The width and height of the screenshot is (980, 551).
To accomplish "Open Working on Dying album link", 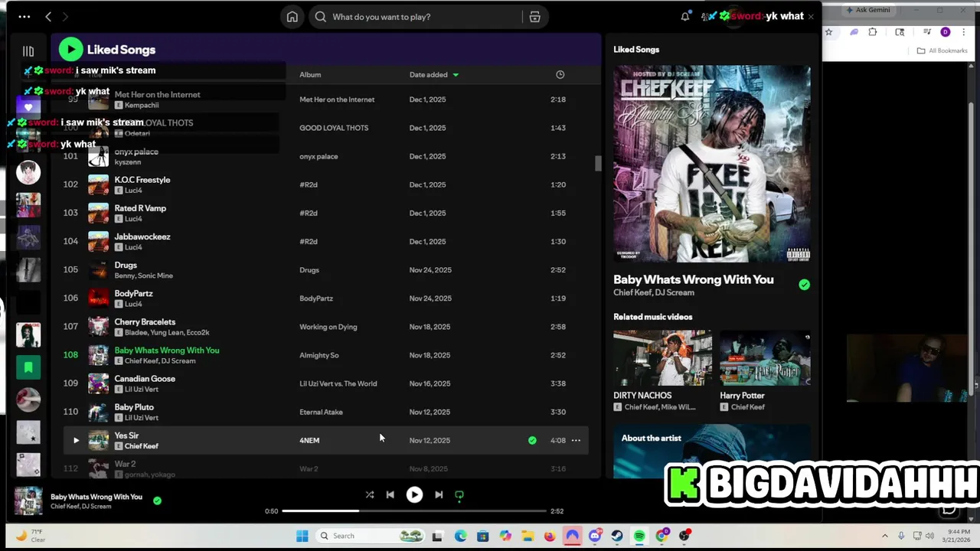I will [328, 327].
